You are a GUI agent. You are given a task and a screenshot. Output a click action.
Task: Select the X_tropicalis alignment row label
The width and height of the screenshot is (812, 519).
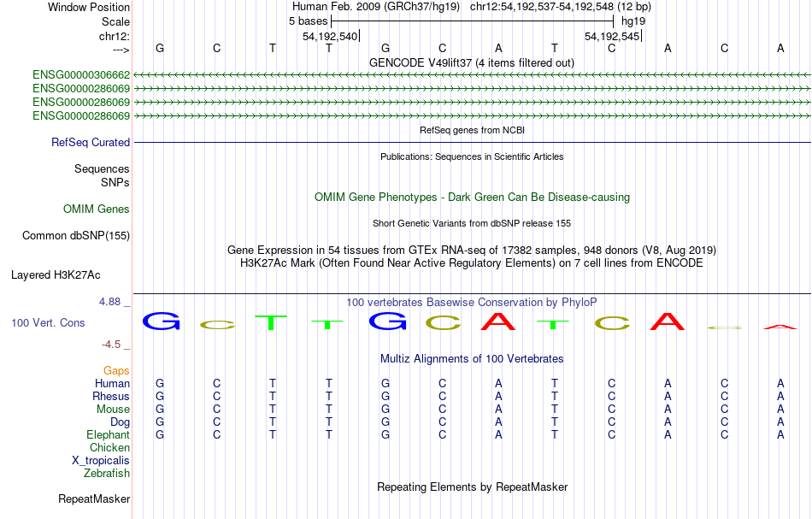point(101,461)
